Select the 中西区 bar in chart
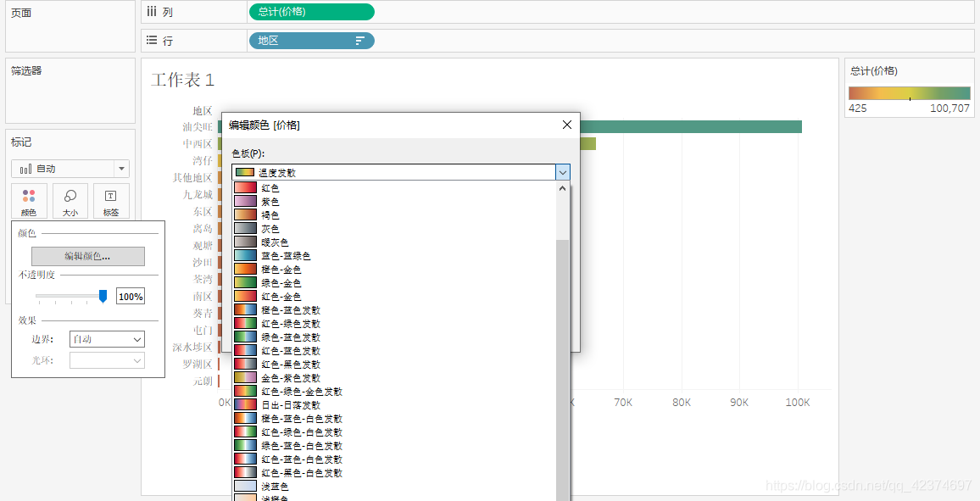 coord(587,143)
